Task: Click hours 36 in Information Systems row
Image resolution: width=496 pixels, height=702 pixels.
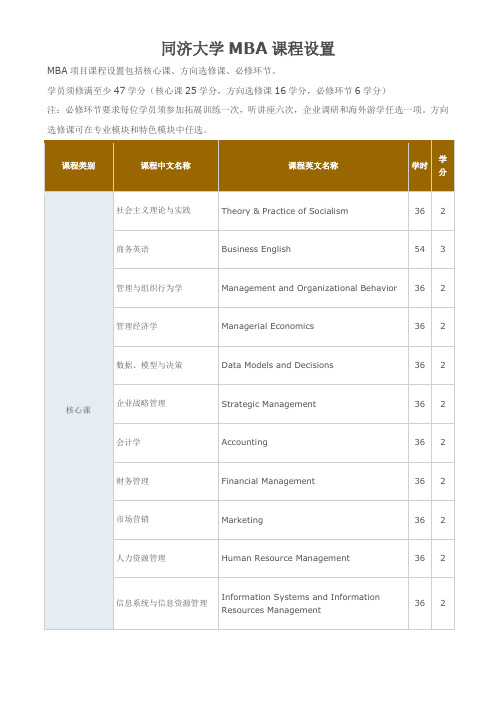Action: click(x=420, y=604)
